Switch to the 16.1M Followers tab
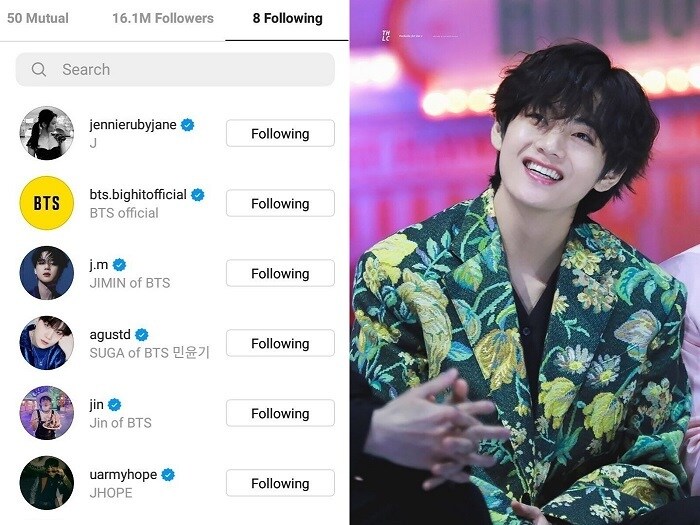 point(163,18)
